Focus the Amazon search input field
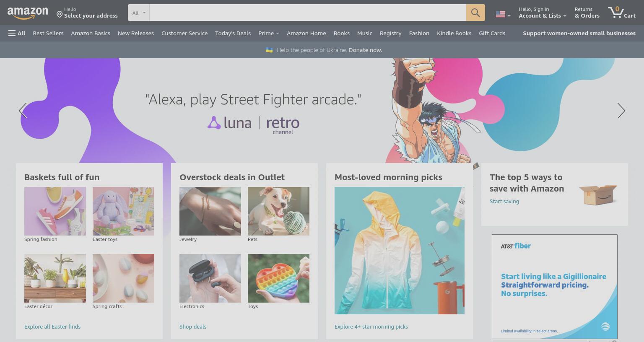 pyautogui.click(x=308, y=13)
